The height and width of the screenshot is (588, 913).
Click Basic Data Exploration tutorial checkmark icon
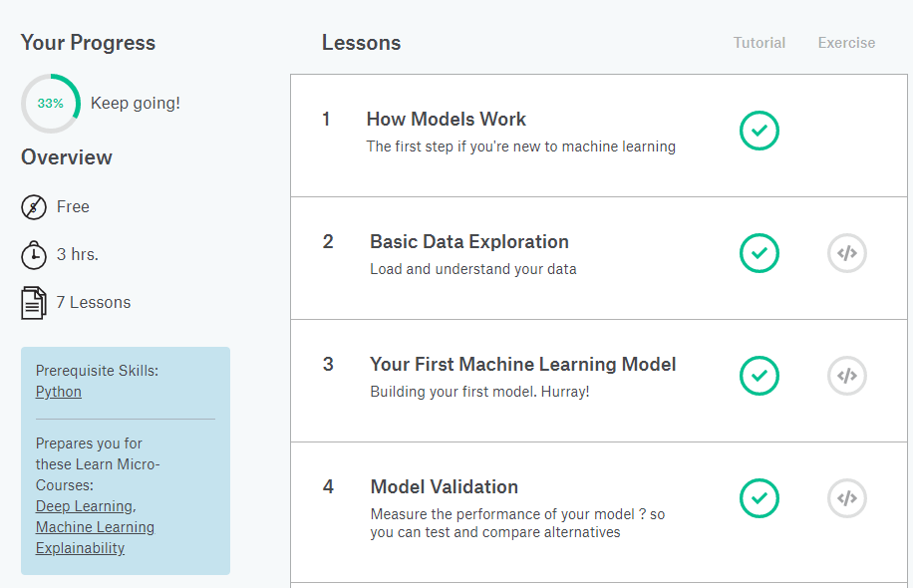[x=759, y=253]
